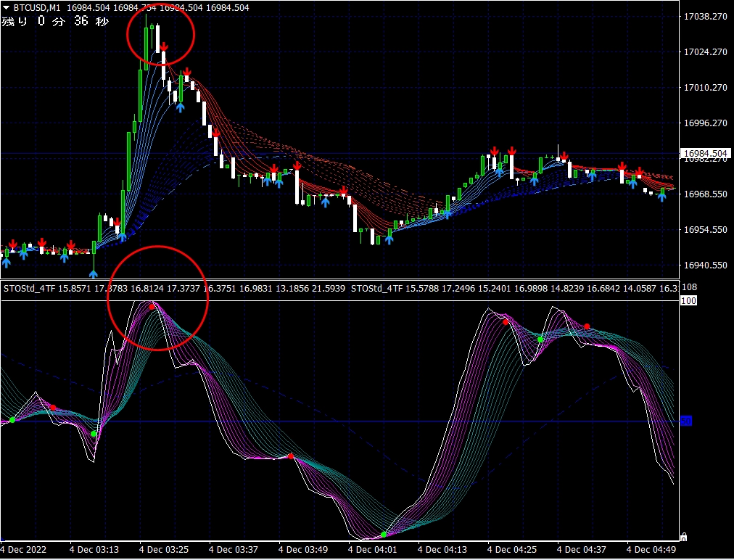The image size is (734, 560).
Task: Click the blue 50 level label
Action: click(685, 421)
